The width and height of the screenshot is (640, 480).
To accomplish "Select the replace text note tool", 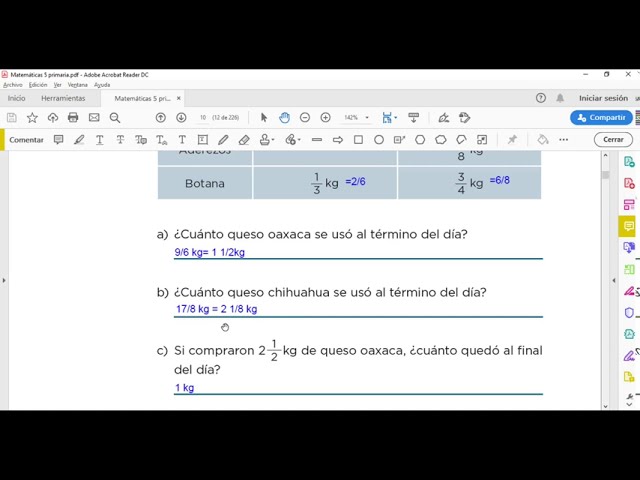I will click(141, 140).
